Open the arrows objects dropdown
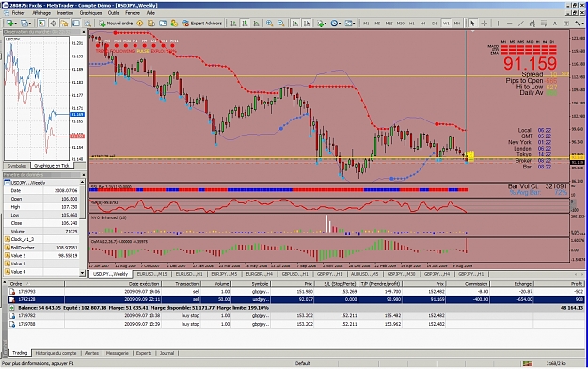The width and height of the screenshot is (588, 369). tap(579, 24)
